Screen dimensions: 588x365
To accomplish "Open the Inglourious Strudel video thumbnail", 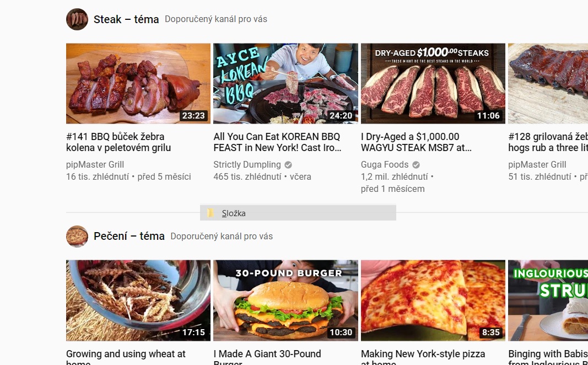I will click(x=548, y=300).
